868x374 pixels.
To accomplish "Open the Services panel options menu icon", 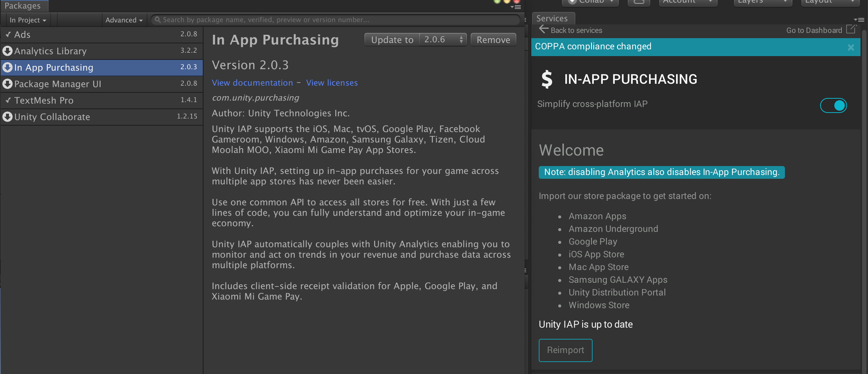I will [x=859, y=19].
